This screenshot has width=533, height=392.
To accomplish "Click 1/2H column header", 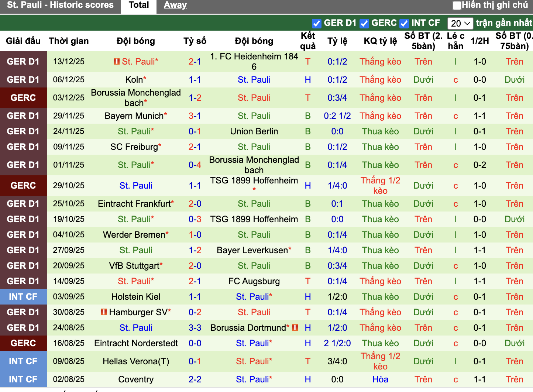I will [480, 41].
